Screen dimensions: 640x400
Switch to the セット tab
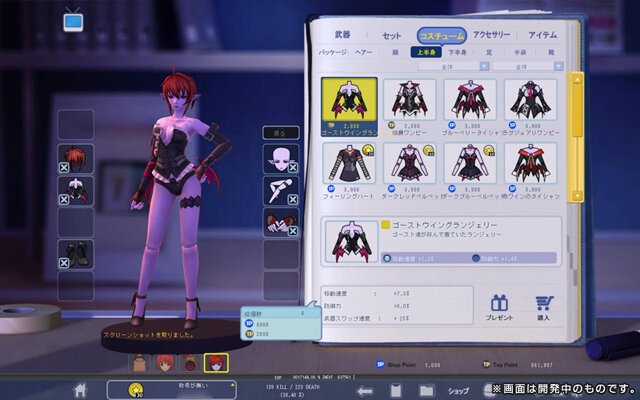pos(391,36)
